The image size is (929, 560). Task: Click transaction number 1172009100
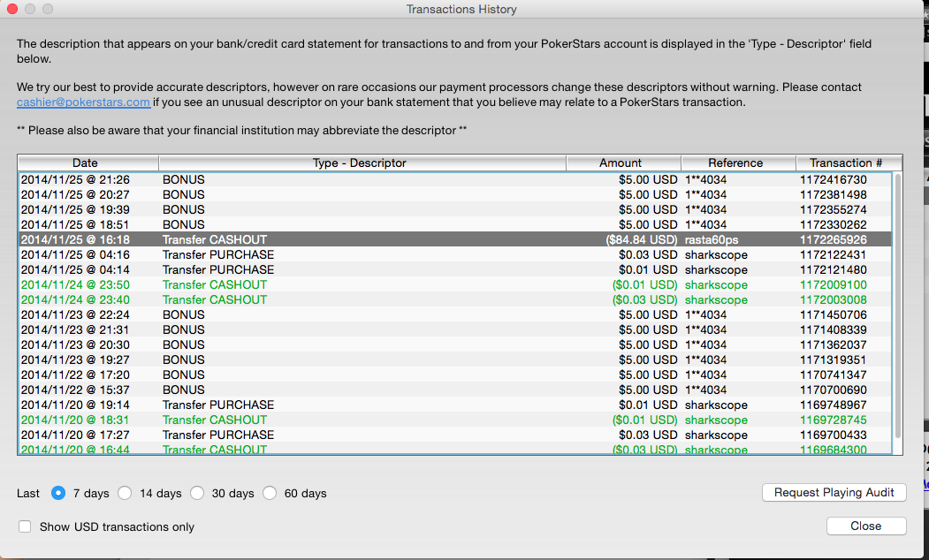(833, 284)
